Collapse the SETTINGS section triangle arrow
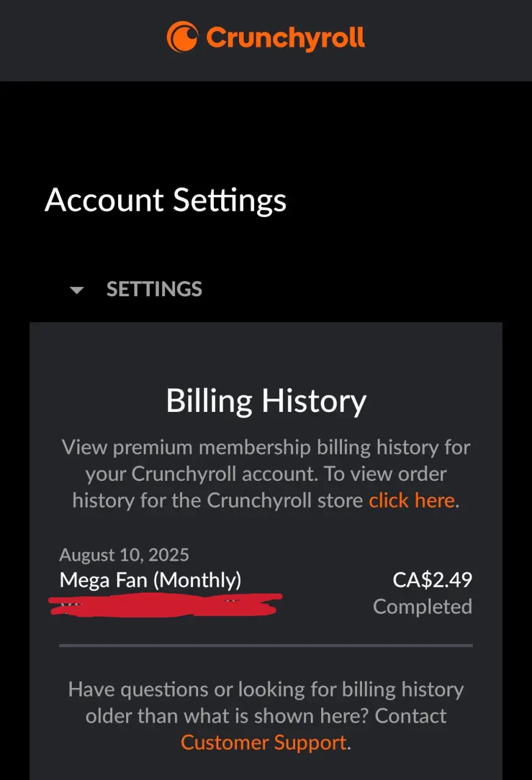This screenshot has height=780, width=532. [x=77, y=290]
